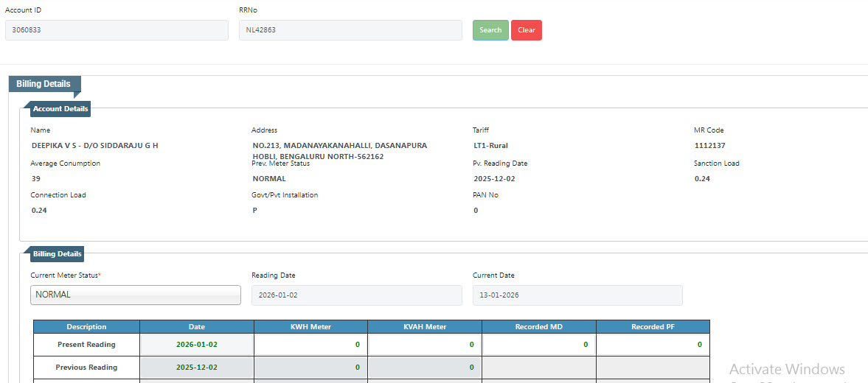
Task: Select the Reading Date field
Action: click(x=356, y=295)
